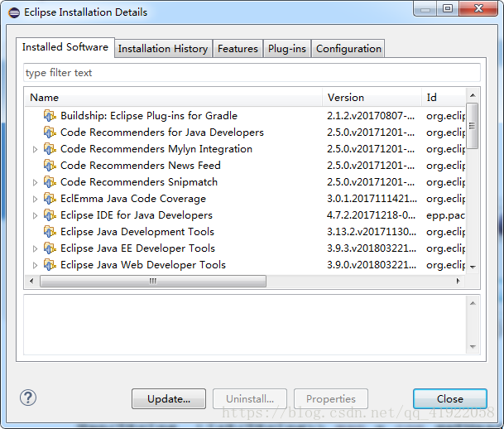The image size is (504, 429).
Task: Open the help question mark icon
Action: tap(28, 398)
